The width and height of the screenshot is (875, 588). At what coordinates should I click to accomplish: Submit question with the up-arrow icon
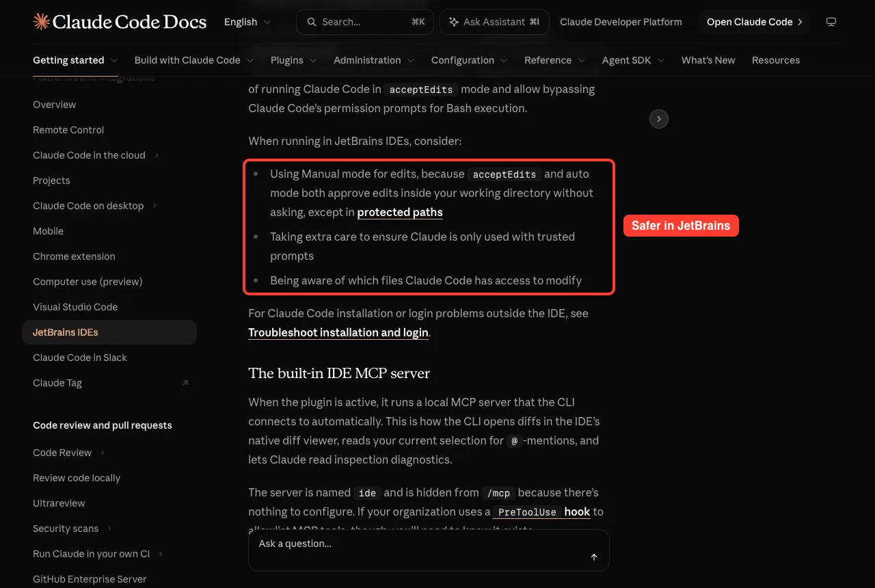594,557
